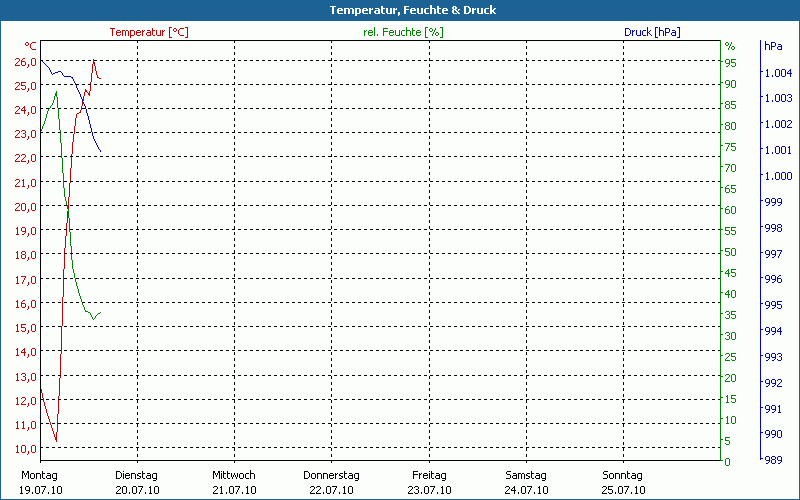Click pressure axis value 1.001

tap(778, 150)
